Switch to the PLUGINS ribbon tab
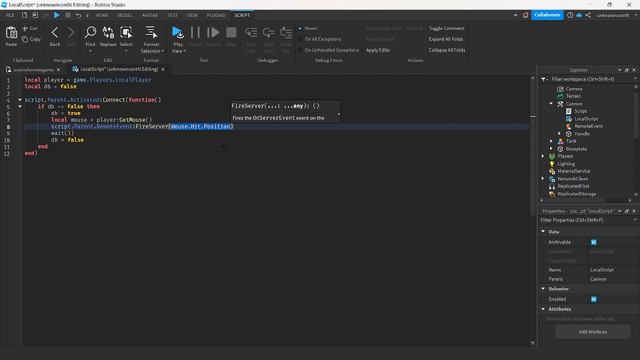This screenshot has width=640, height=360. [x=216, y=15]
